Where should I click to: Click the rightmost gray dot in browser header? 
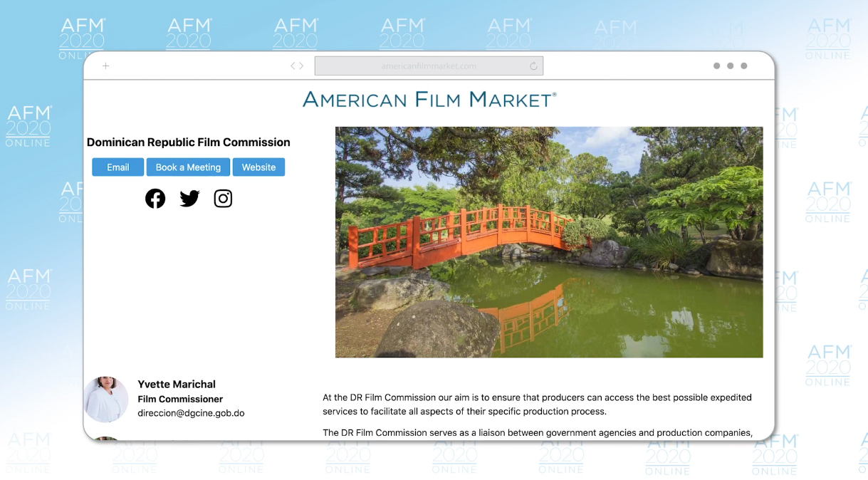click(x=744, y=66)
